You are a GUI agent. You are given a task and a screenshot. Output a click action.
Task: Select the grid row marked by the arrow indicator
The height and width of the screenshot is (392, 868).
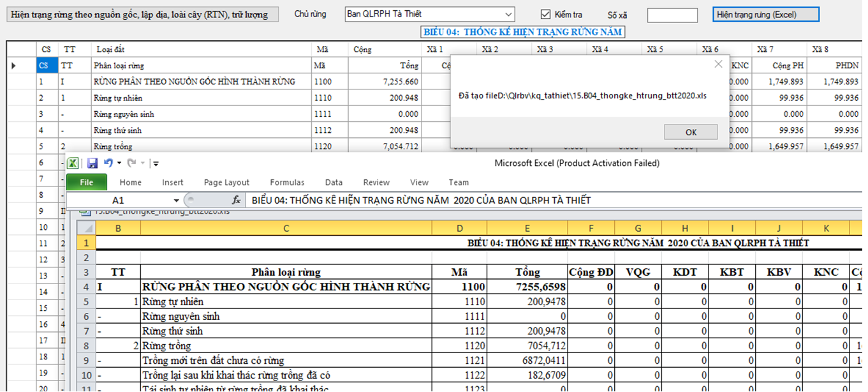[x=21, y=66]
